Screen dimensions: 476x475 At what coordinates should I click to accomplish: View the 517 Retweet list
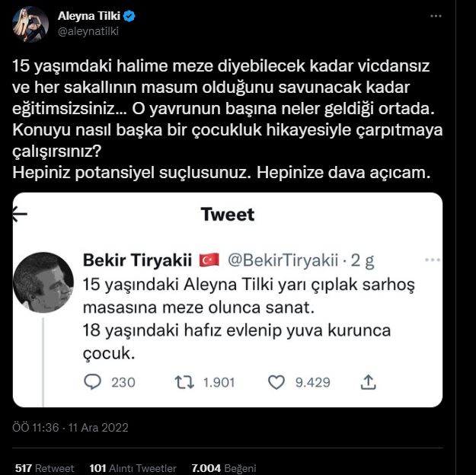pyautogui.click(x=44, y=467)
